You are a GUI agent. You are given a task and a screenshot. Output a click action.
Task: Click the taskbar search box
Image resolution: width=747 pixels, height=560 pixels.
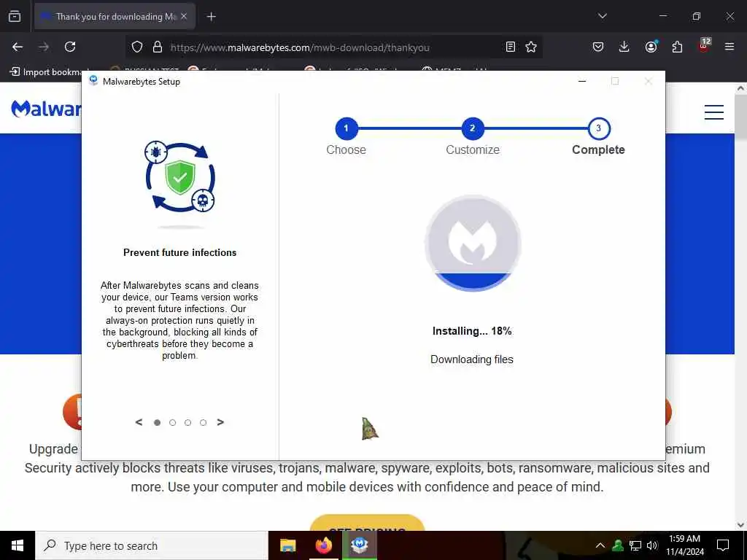coord(152,545)
